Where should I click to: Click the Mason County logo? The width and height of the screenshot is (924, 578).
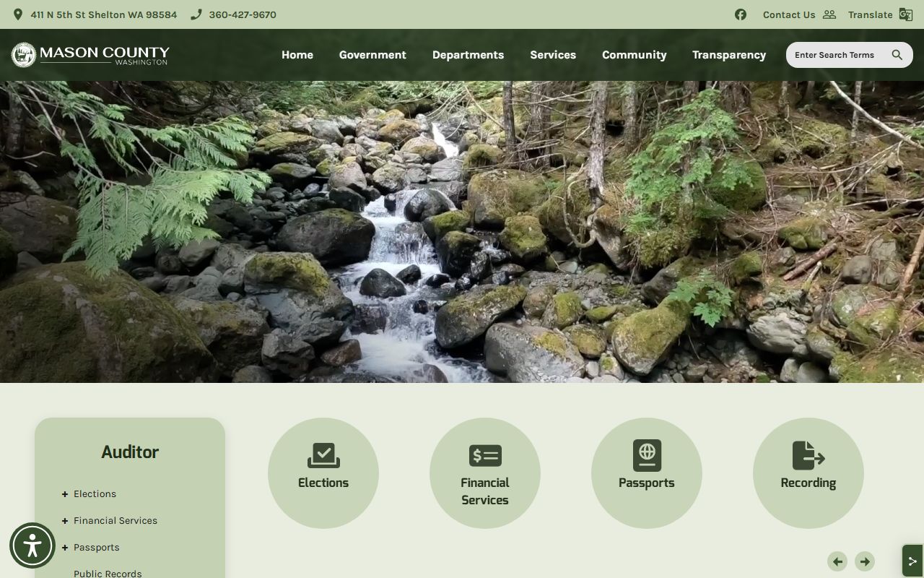click(x=91, y=55)
